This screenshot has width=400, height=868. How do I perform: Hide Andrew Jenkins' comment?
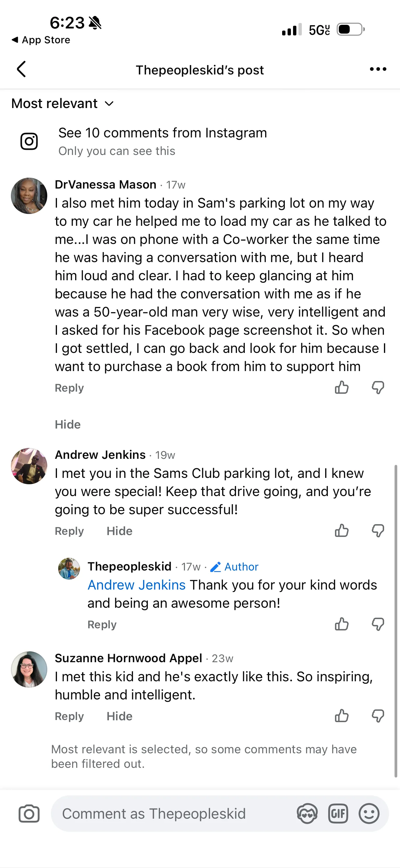click(119, 531)
